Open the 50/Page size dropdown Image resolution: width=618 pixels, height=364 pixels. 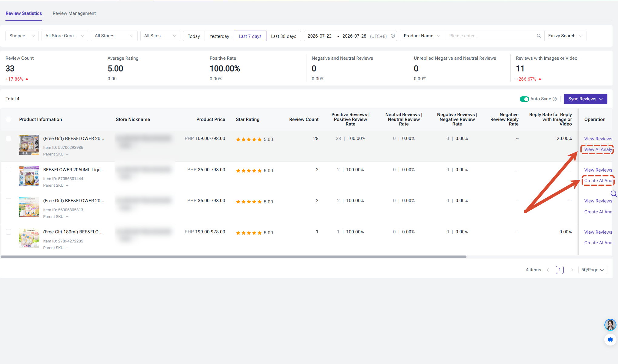[x=593, y=270]
